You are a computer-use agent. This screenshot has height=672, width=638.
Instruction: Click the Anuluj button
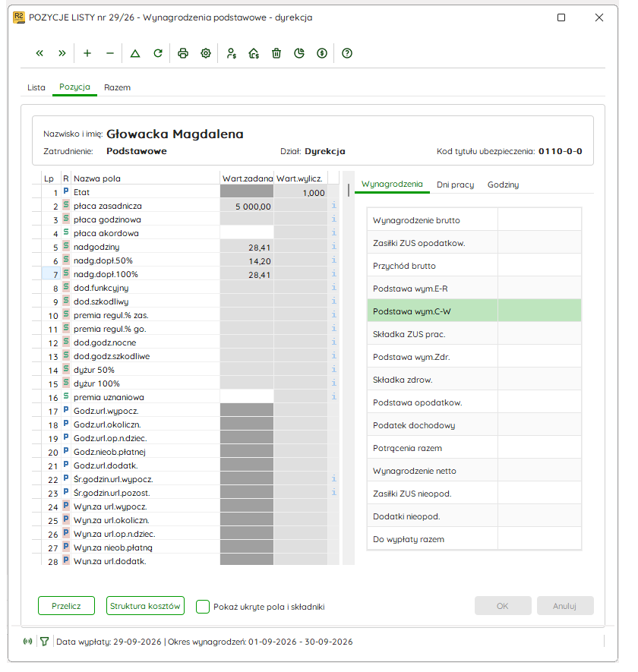565,606
